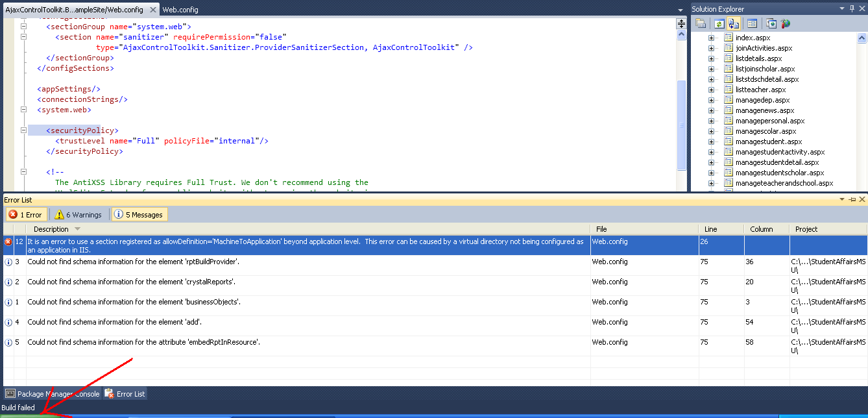Image resolution: width=868 pixels, height=418 pixels.
Task: Click info icon of 'businessObjects' message
Action: 8,302
